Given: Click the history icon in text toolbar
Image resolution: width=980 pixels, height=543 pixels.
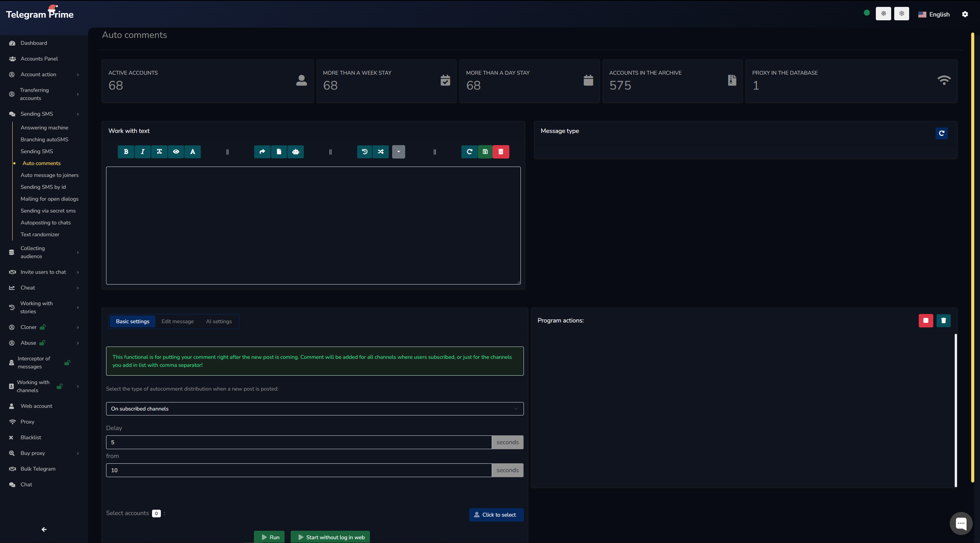Looking at the screenshot, I should click(365, 152).
